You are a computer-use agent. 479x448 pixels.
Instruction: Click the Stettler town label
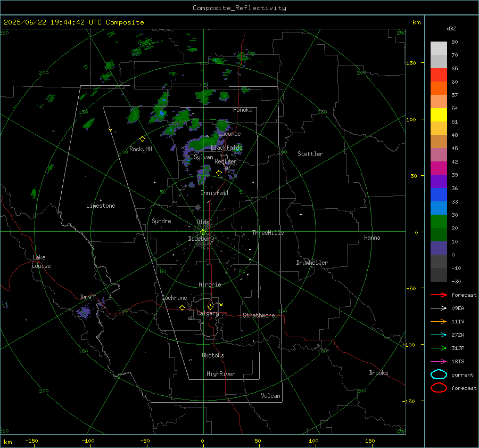310,154
